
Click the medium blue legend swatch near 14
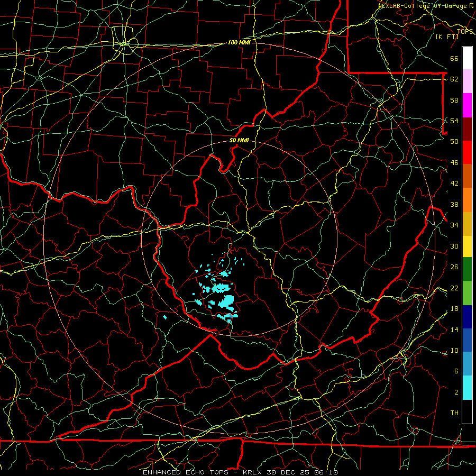point(467,340)
